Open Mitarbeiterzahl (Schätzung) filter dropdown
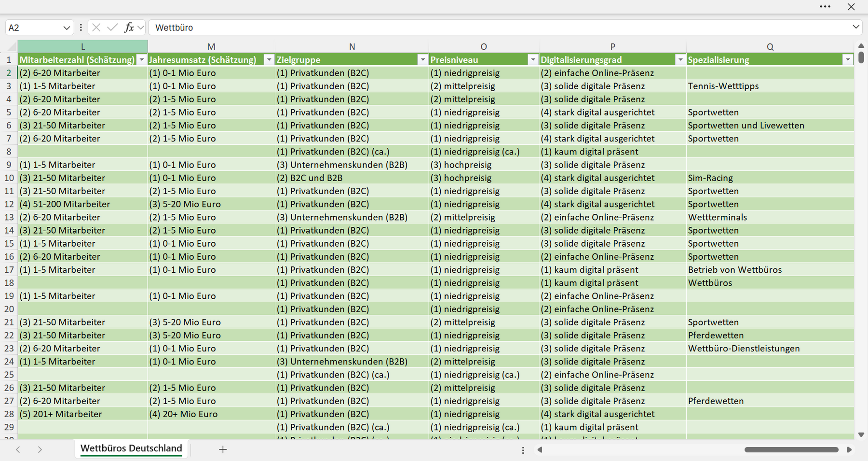The width and height of the screenshot is (868, 461). (x=141, y=60)
